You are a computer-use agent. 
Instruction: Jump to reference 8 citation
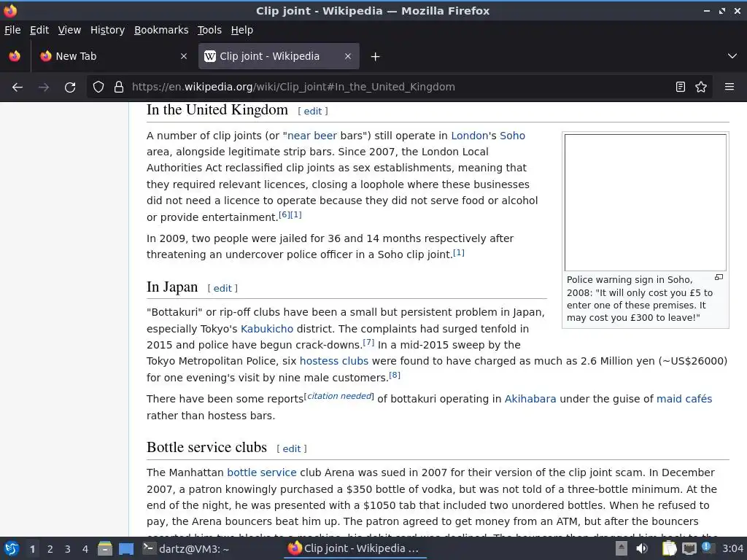[395, 375]
